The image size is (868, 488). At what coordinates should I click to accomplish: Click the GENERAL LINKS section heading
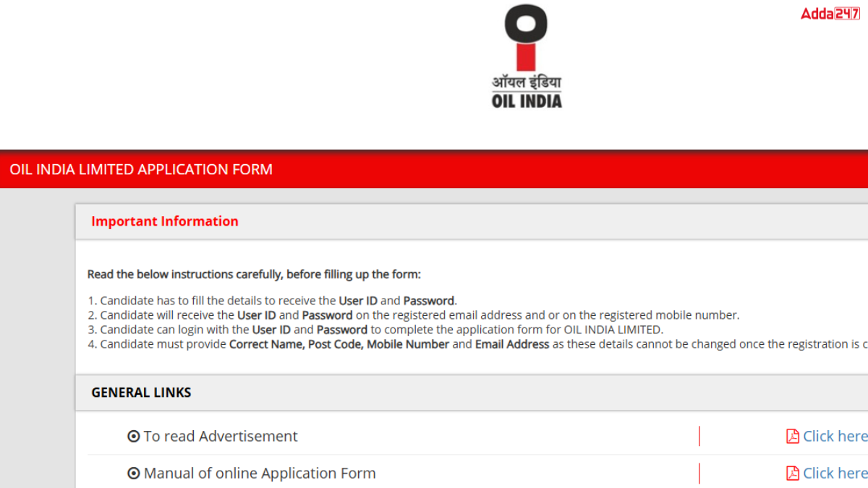(x=141, y=393)
